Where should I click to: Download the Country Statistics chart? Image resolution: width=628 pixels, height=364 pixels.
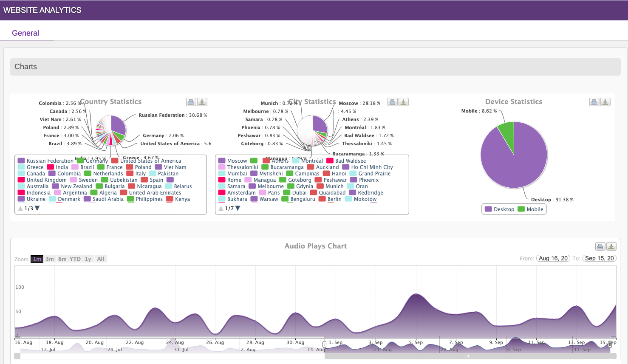pyautogui.click(x=202, y=102)
